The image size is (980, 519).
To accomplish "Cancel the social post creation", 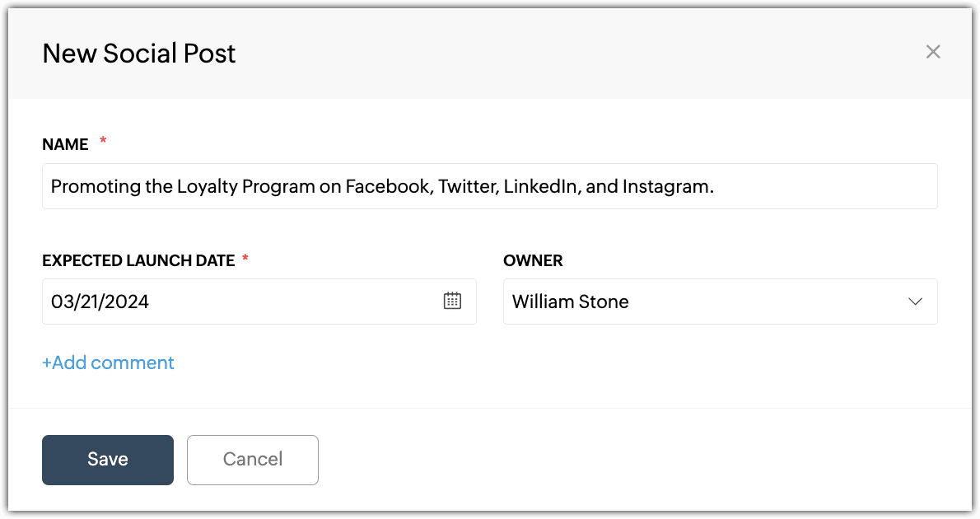I will 253,460.
